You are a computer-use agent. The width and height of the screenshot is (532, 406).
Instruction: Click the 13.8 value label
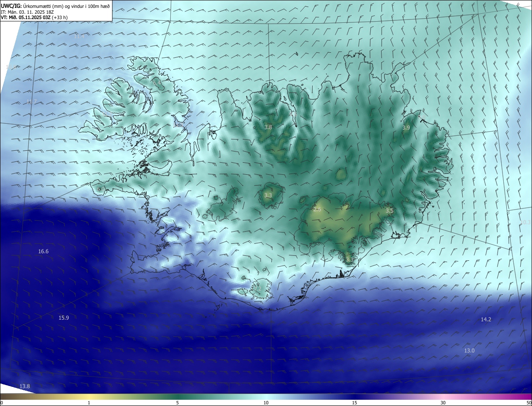[x=25, y=386]
